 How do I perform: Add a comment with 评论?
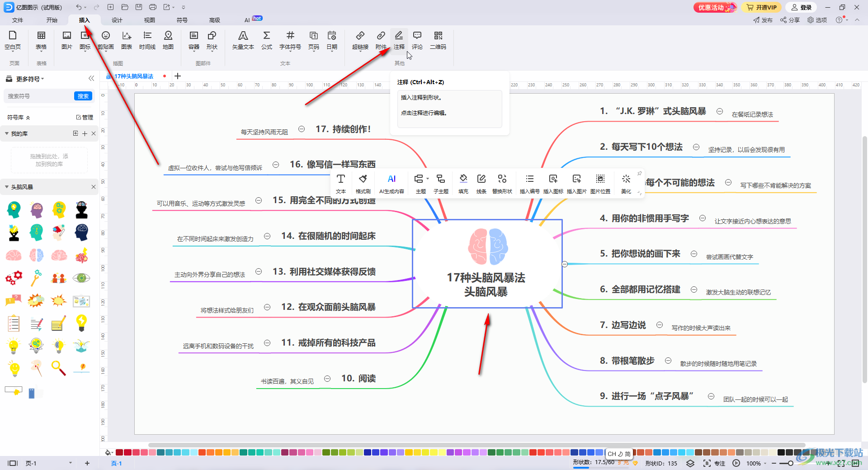point(417,40)
